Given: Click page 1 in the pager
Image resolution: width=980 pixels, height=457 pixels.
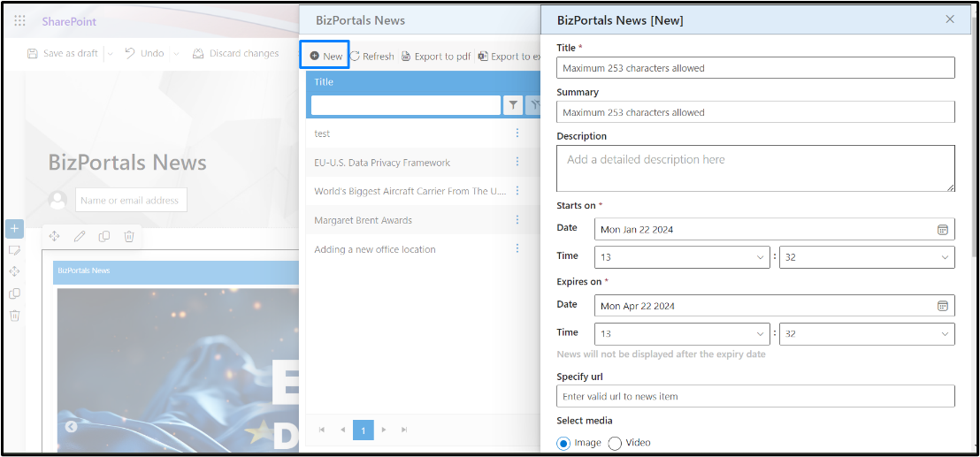Looking at the screenshot, I should [364, 430].
